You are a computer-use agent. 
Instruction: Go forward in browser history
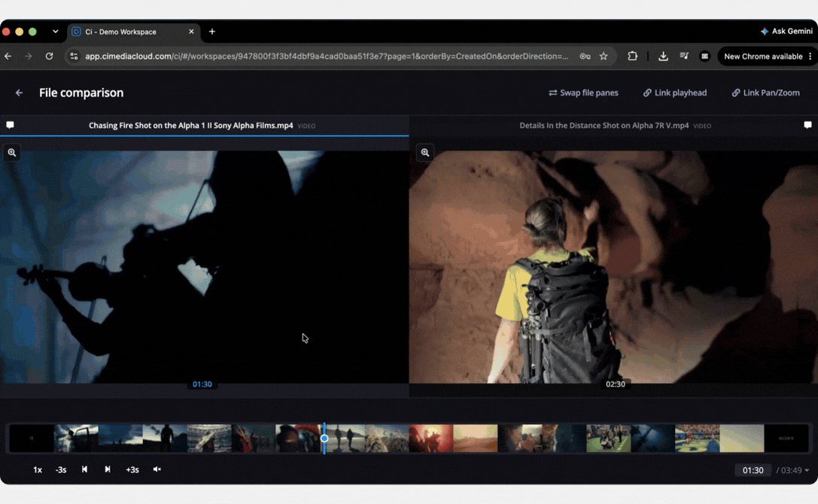(x=29, y=56)
